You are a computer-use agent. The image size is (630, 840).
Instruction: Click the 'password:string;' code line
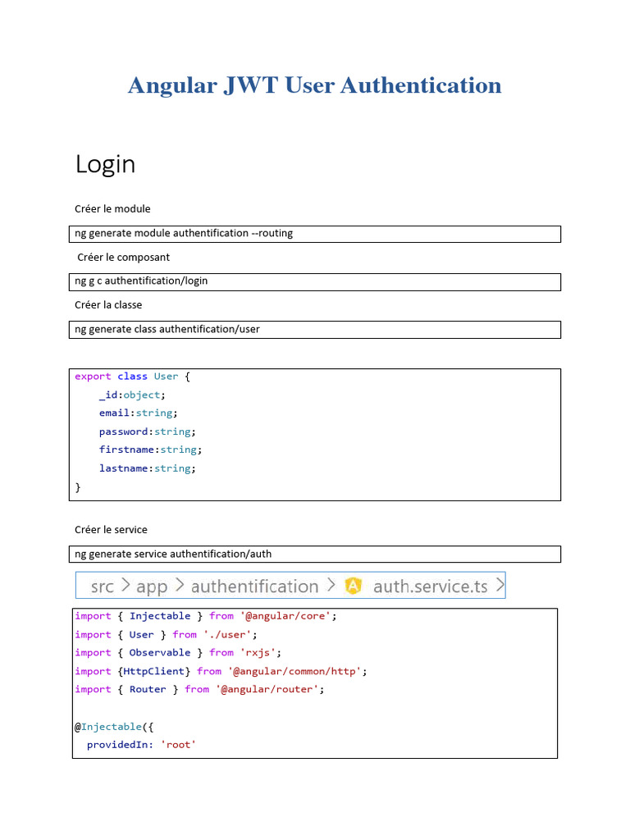pos(148,431)
